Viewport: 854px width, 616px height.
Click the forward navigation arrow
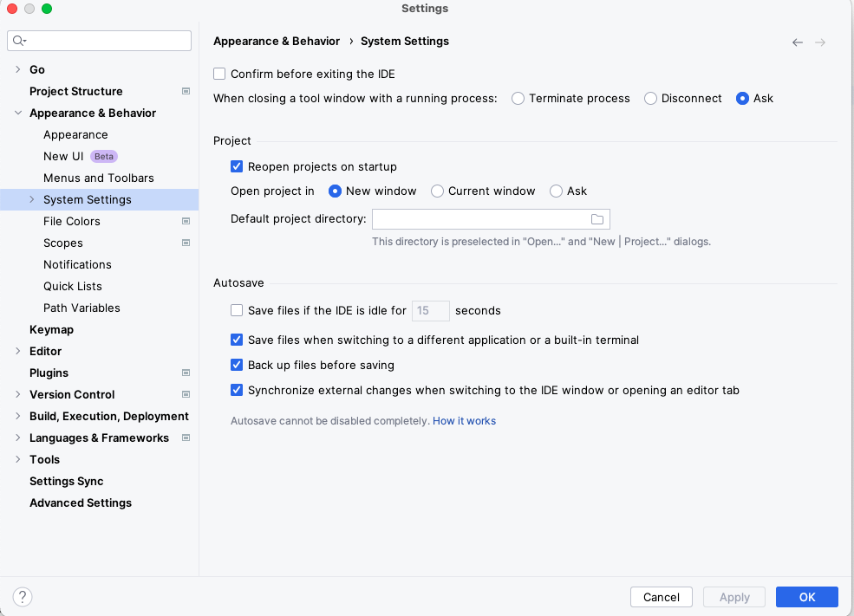(x=819, y=42)
